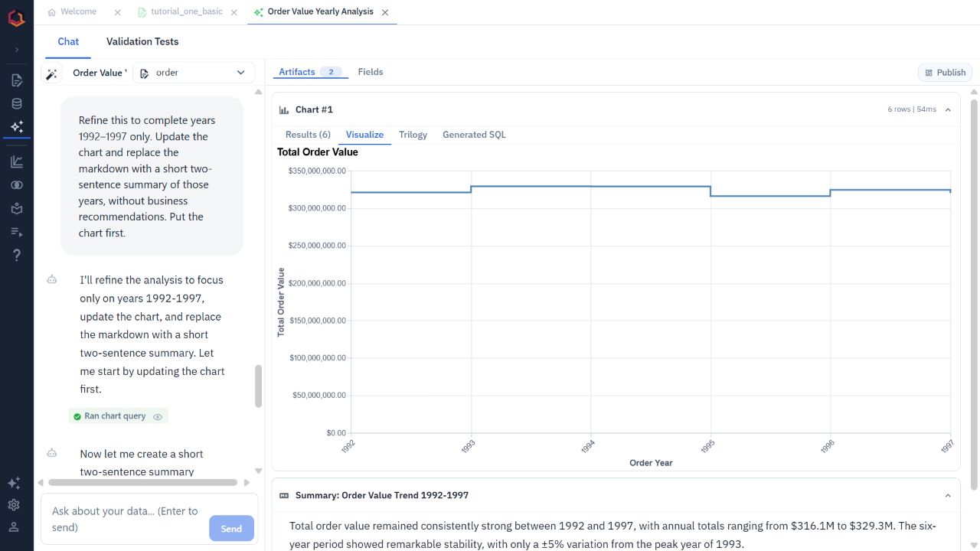Open the chart analytics sidebar icon
980x551 pixels.
point(17,161)
